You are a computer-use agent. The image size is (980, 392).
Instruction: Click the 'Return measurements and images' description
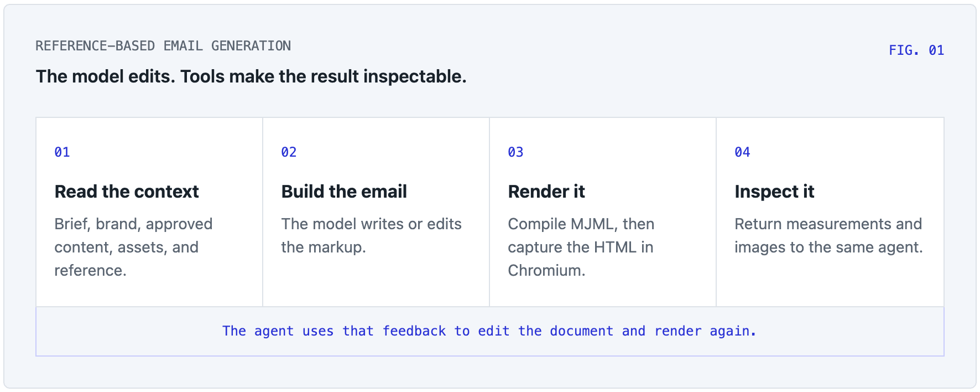pos(828,235)
